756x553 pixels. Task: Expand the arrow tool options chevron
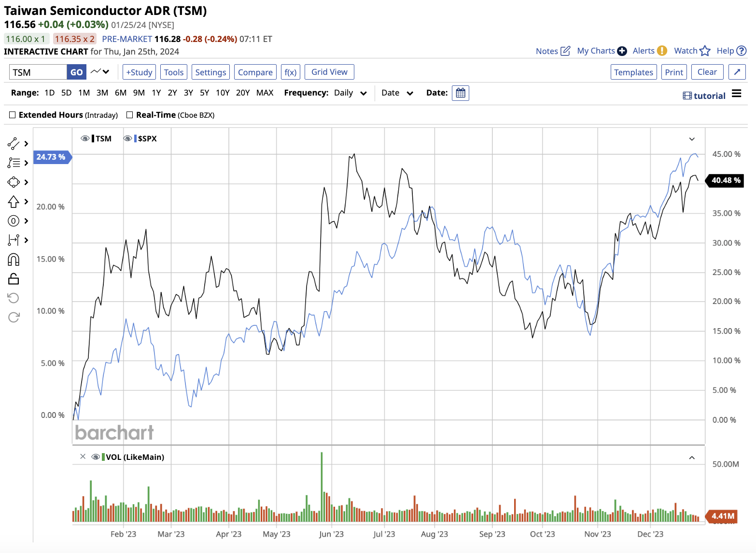pos(26,201)
